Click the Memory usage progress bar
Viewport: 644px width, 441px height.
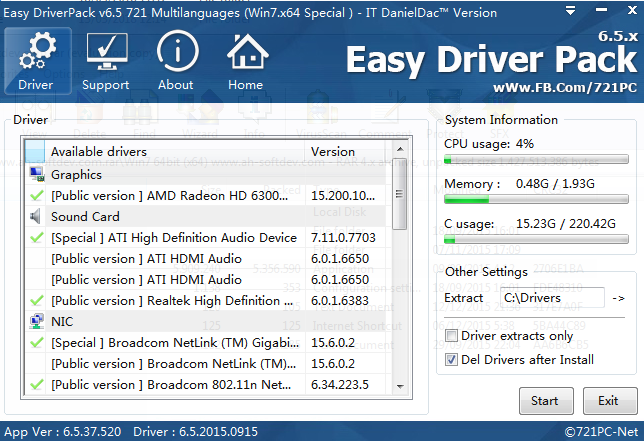click(x=536, y=199)
